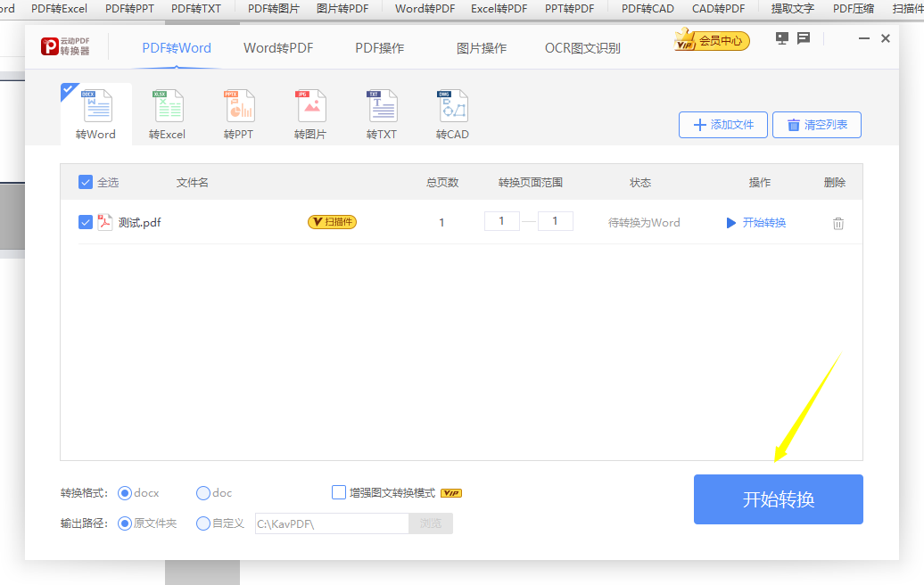Viewport: 924px width, 585px height.
Task: Pick the 转CAD conversion icon
Action: pos(452,111)
